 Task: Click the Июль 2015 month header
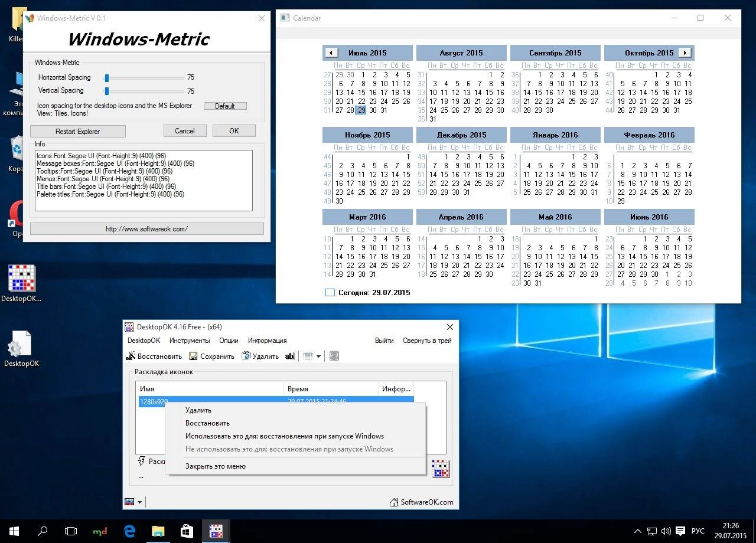[367, 53]
